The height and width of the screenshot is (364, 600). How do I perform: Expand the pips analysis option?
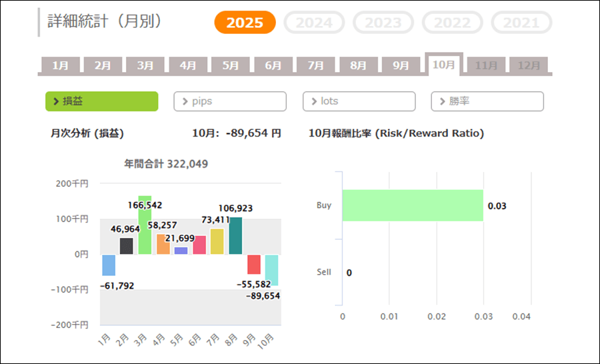[230, 101]
